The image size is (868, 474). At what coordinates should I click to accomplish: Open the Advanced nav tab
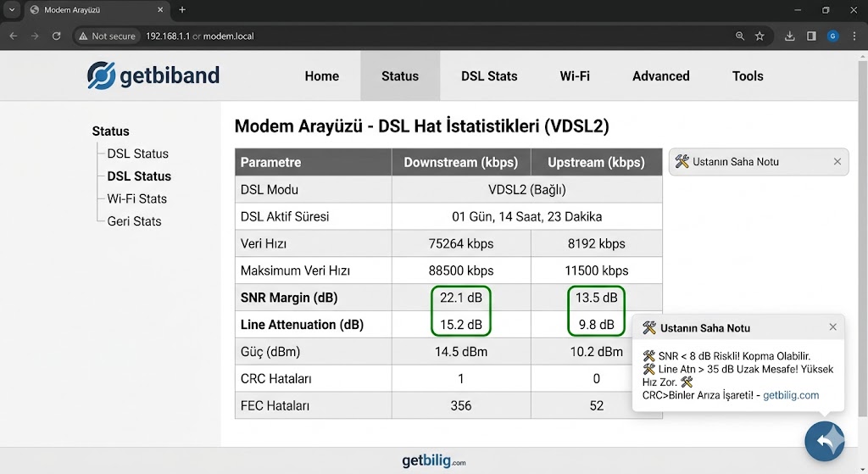point(661,75)
